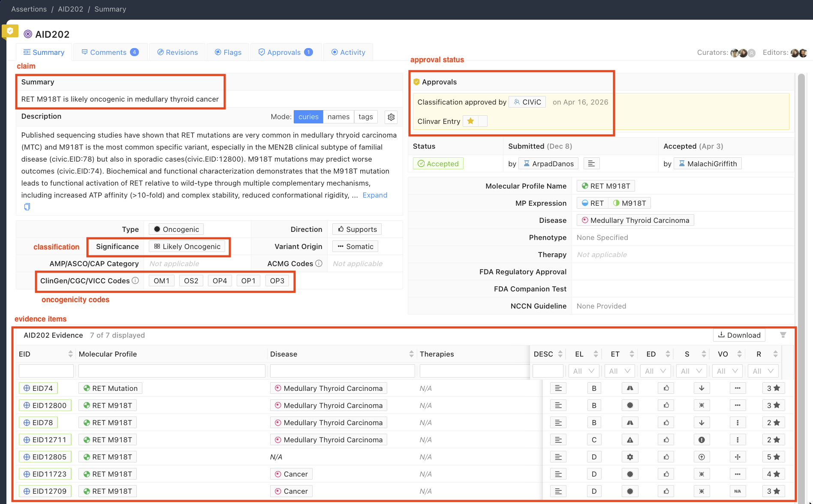Open evidence item EID12800

click(x=45, y=405)
